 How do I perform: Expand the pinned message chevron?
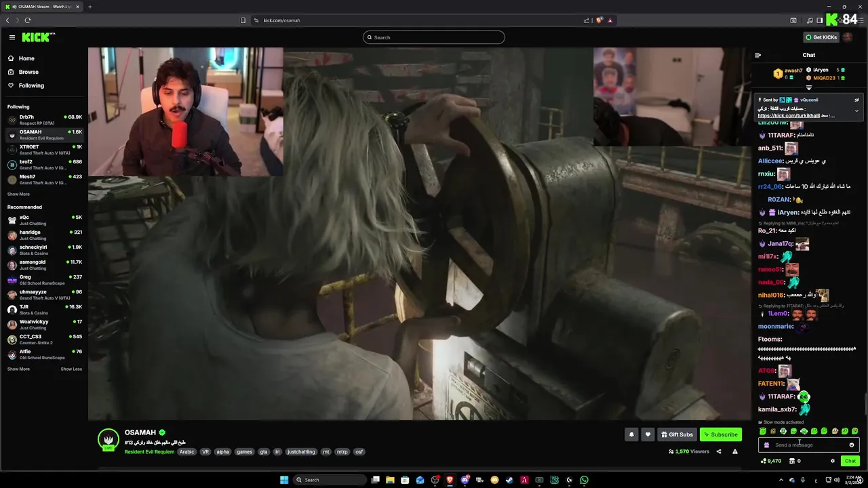(856, 110)
